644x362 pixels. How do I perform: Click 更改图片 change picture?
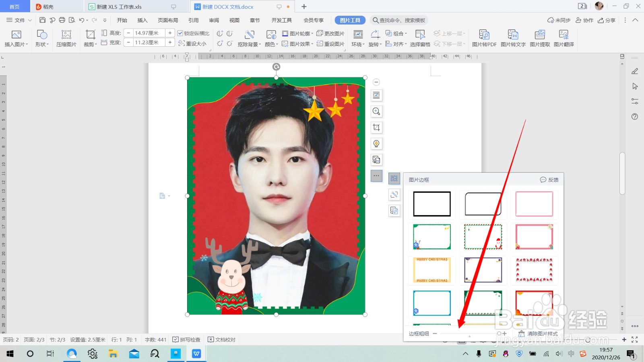point(330,33)
